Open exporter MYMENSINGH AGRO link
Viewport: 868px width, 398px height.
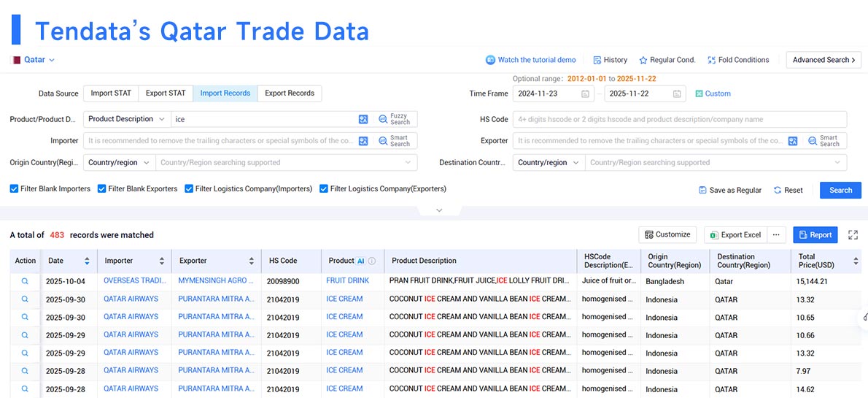tap(217, 280)
